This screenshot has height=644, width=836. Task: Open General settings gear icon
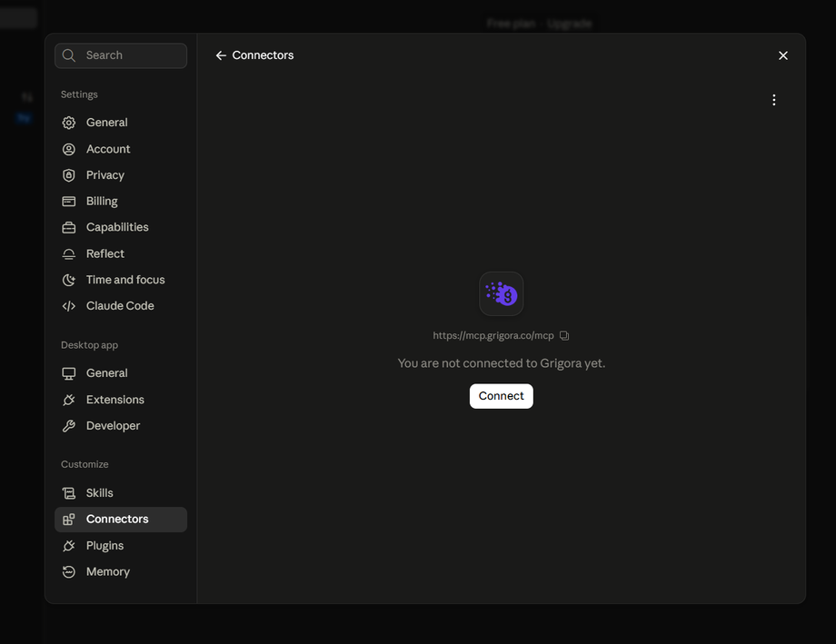[x=69, y=123]
